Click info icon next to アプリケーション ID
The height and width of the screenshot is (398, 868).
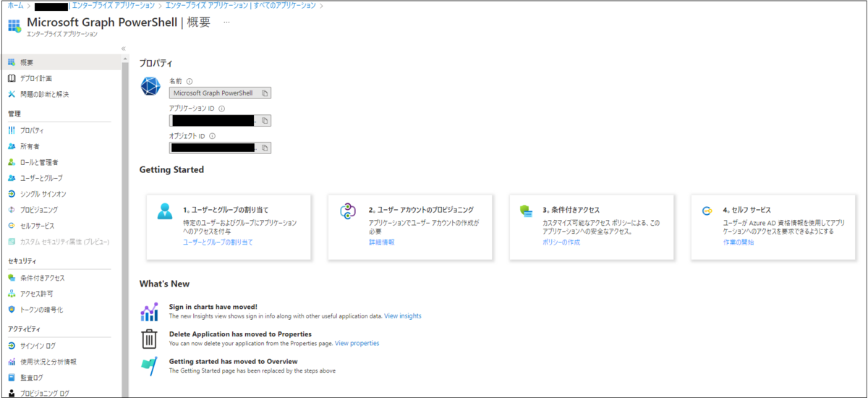(221, 109)
